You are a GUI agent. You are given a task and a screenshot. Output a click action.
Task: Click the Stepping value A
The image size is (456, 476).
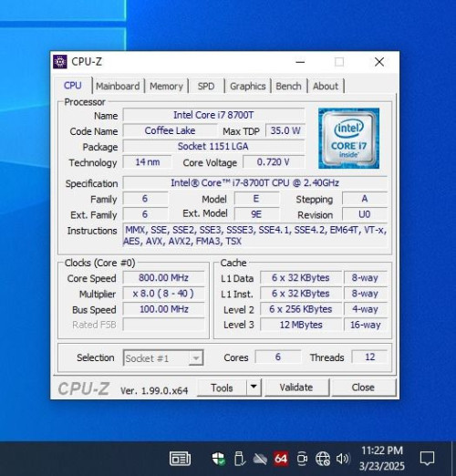pos(365,199)
